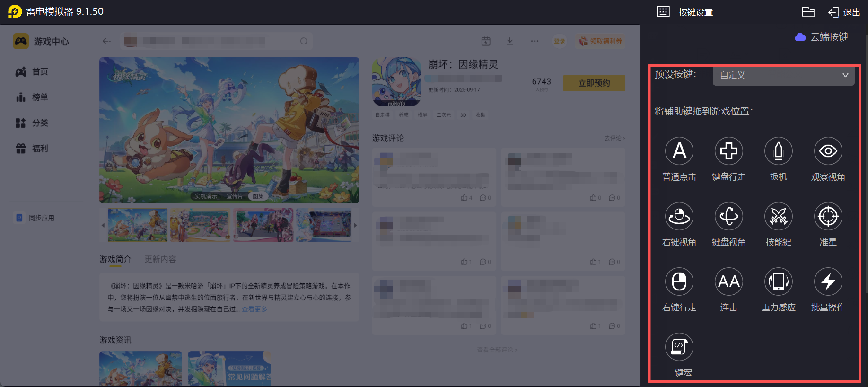Image resolution: width=868 pixels, height=387 pixels.
Task: Pick the 技能键 crossed-swords skill icon
Action: point(779,216)
